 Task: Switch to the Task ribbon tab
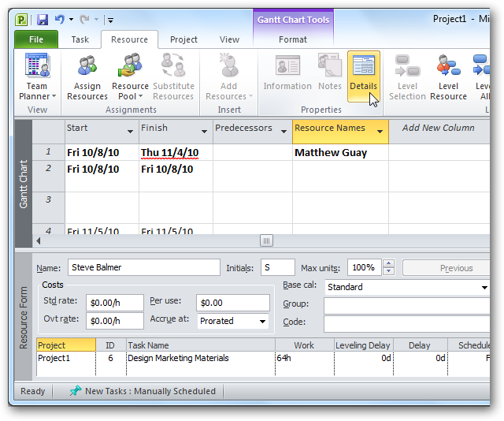coord(80,39)
